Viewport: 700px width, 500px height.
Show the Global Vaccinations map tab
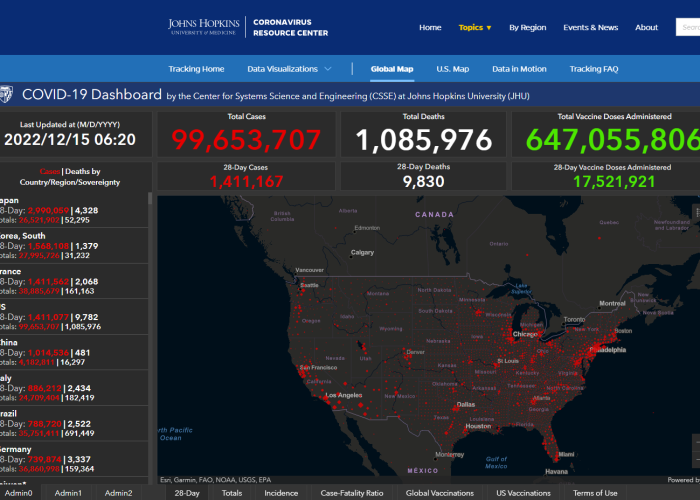click(x=439, y=493)
